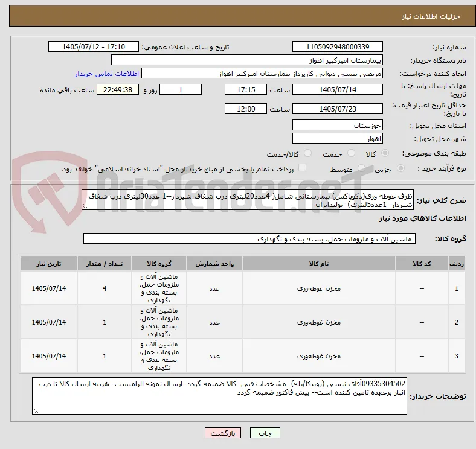Click the تاریخ نیاز column header
Screen dimensions: 476x449
point(48,264)
